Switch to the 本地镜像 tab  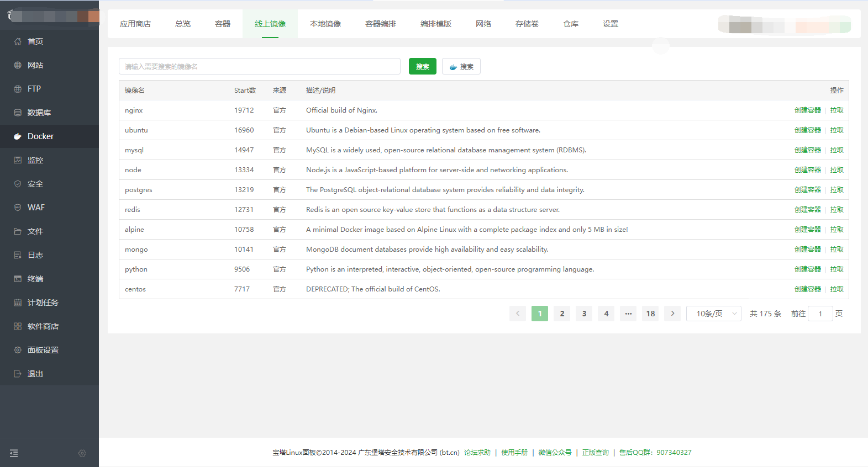pos(325,24)
